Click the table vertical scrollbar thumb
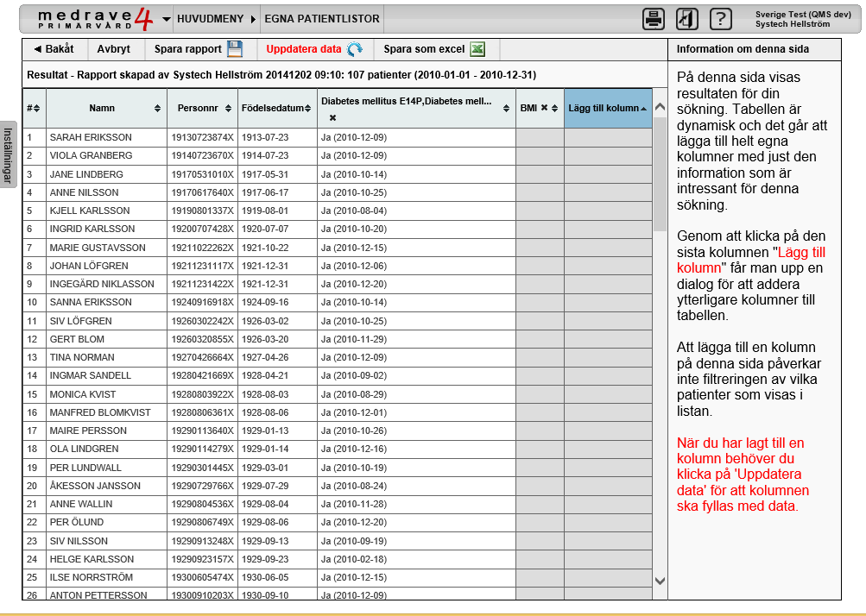The image size is (866, 616). (660, 174)
